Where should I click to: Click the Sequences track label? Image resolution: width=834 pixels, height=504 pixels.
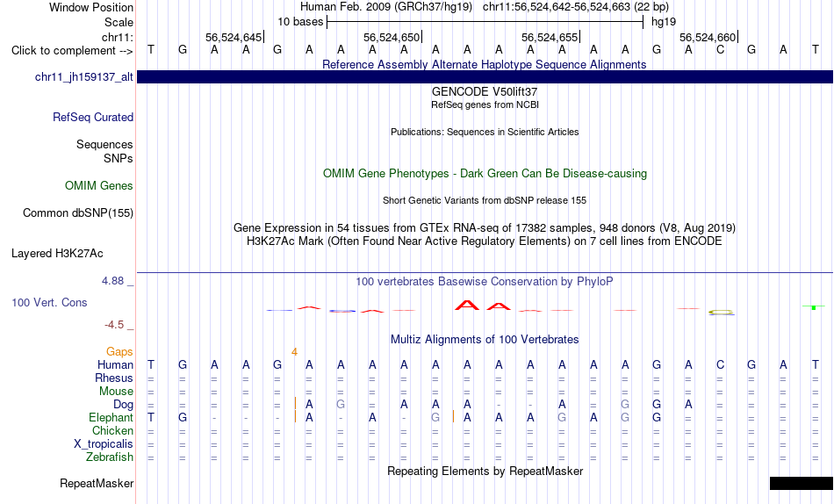[104, 144]
